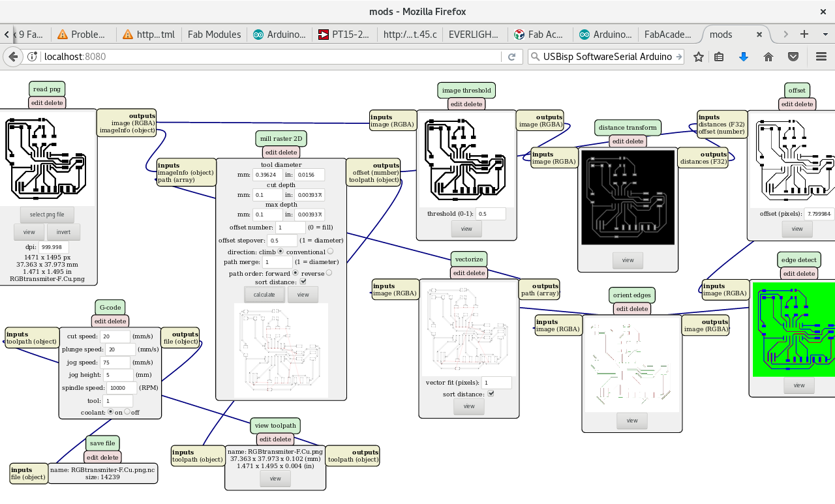The image size is (835, 504).
Task: Toggle sort distance checkbox in mill raster 2D
Action: coord(303,282)
